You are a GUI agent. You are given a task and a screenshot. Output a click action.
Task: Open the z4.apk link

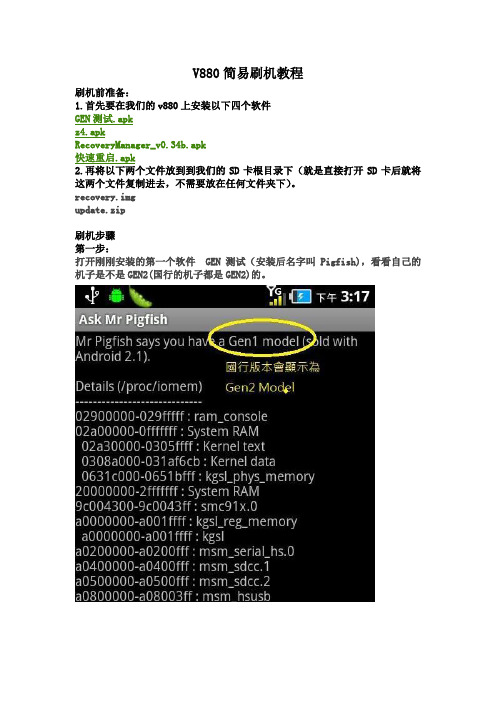point(90,132)
